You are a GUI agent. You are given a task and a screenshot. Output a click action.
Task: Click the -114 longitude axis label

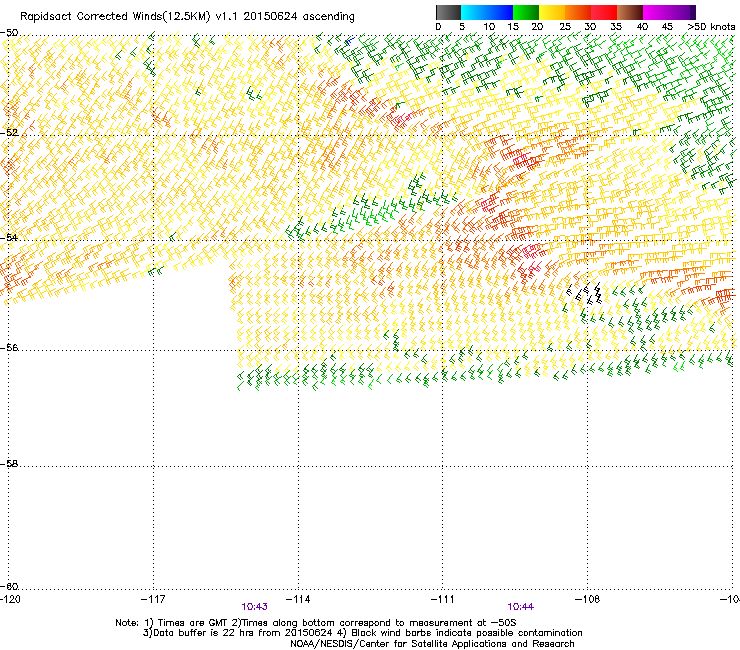(298, 599)
